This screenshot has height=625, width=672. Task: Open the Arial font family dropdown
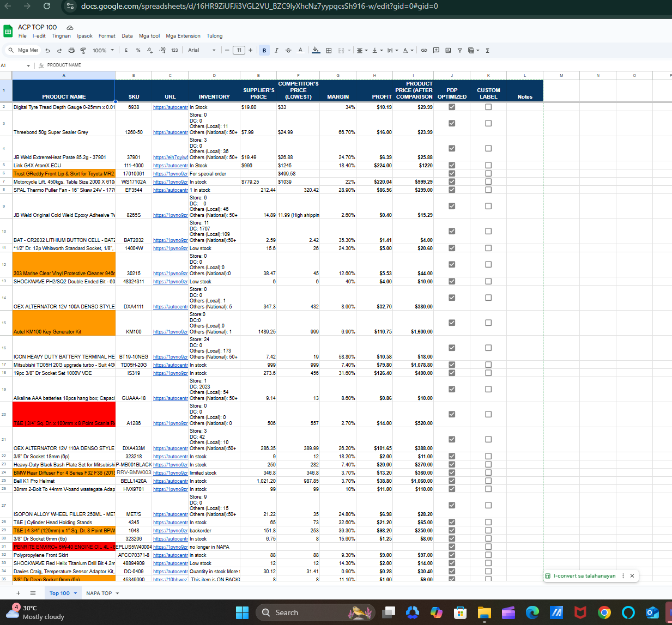tap(202, 50)
